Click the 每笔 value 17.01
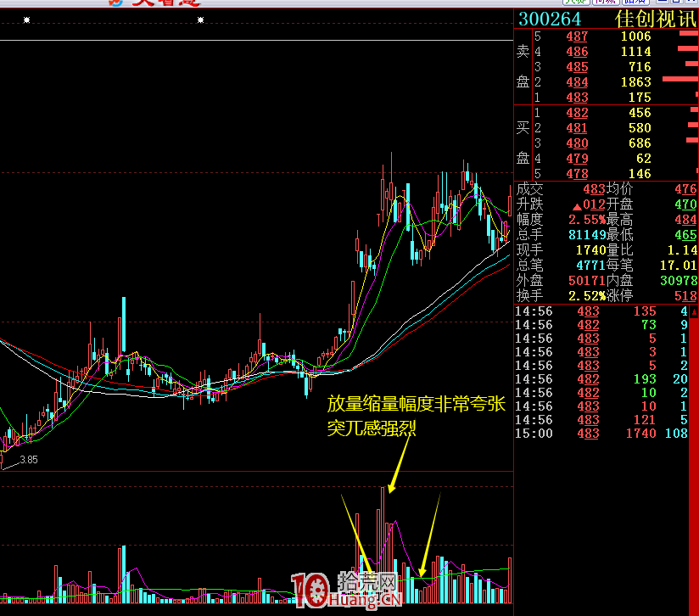Screen dimensions: 699x616 coord(678,266)
